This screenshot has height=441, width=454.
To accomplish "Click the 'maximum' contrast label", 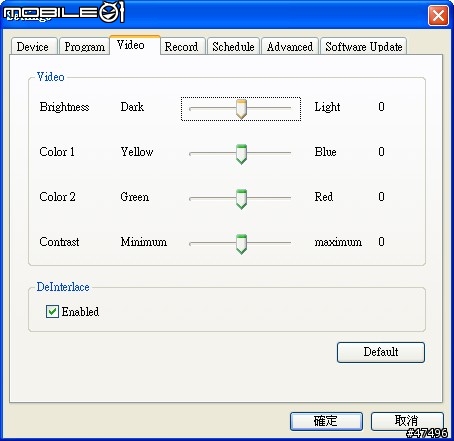I will pyautogui.click(x=338, y=242).
